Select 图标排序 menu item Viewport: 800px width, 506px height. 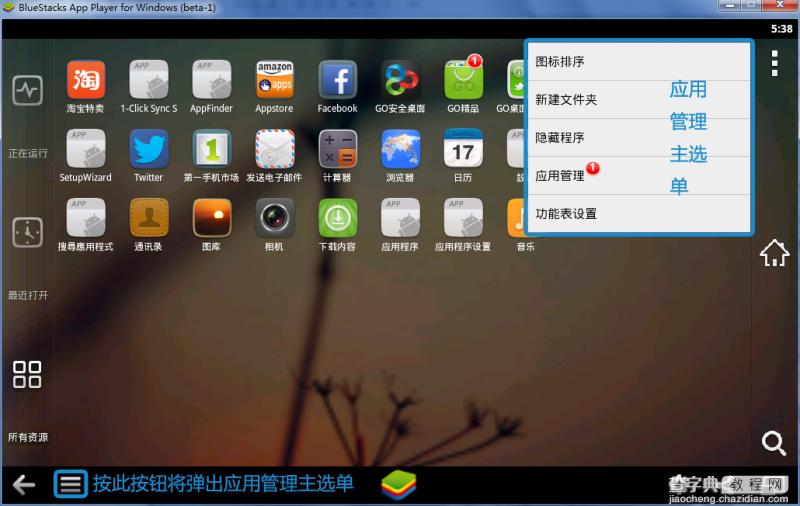[639, 62]
